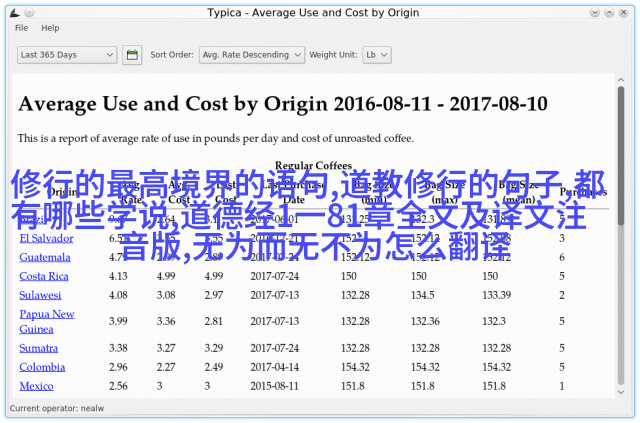Open the Help menu

(x=50, y=28)
